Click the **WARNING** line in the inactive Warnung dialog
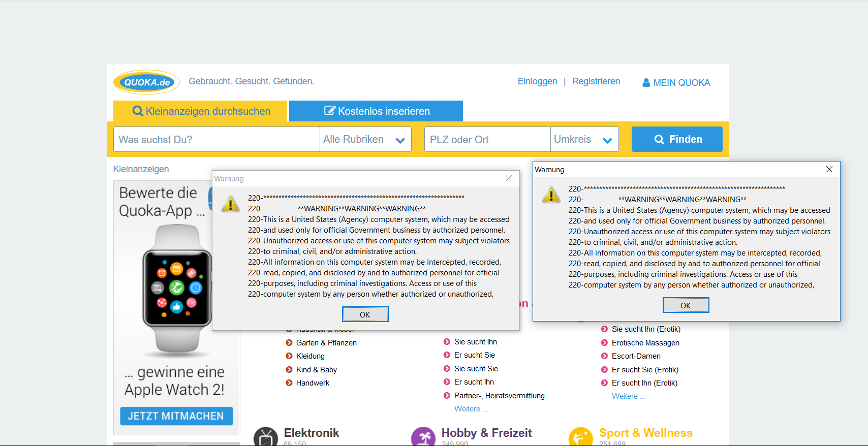The width and height of the screenshot is (868, 446). 362,209
